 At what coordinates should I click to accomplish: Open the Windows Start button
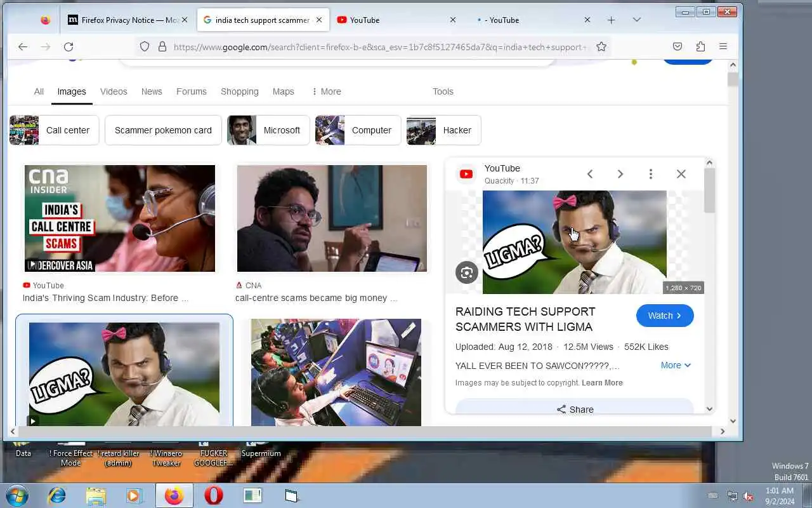[x=16, y=495]
